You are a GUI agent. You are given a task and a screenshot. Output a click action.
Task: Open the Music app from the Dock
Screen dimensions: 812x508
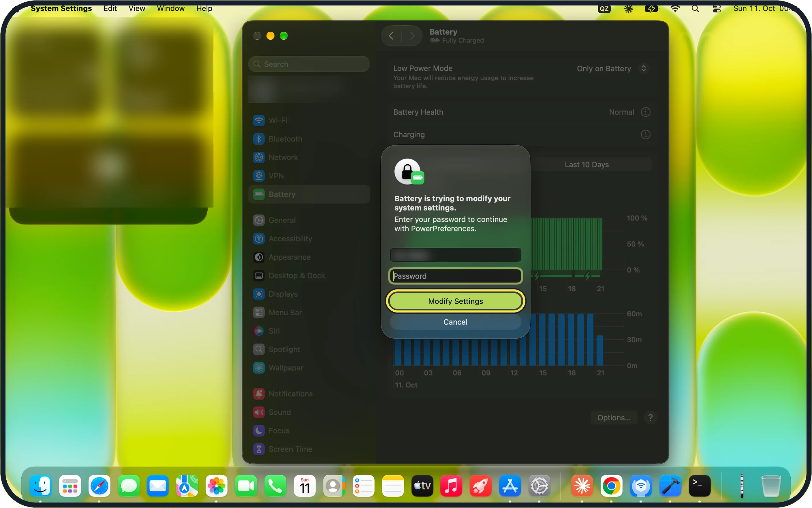[451, 486]
